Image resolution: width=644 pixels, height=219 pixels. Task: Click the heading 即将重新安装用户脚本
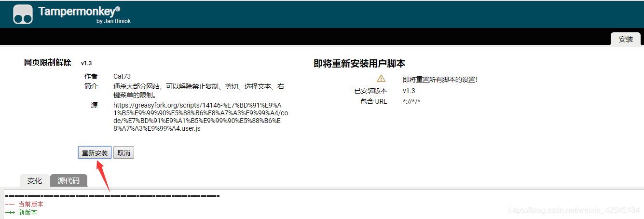point(359,64)
